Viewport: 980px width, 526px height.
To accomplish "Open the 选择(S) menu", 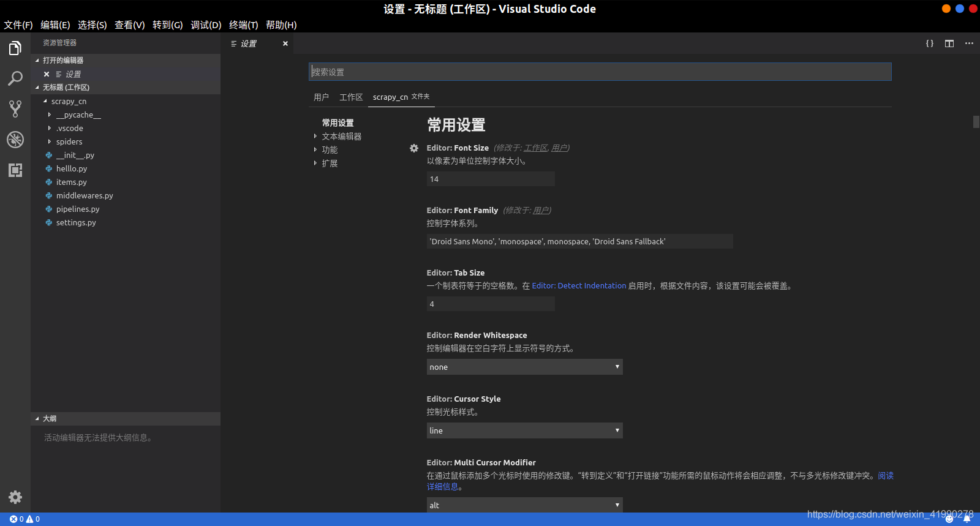I will click(92, 25).
